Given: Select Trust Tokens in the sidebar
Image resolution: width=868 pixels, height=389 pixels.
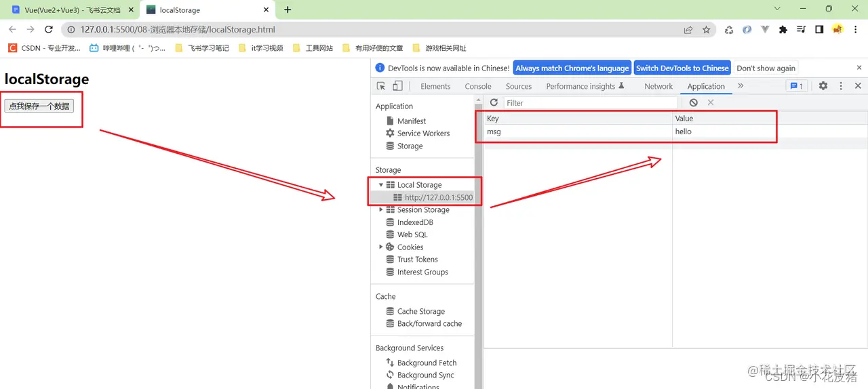Looking at the screenshot, I should (x=418, y=260).
